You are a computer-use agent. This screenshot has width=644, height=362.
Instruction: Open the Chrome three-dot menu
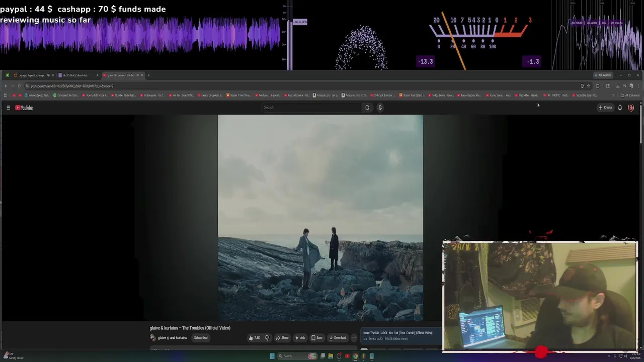[638, 86]
